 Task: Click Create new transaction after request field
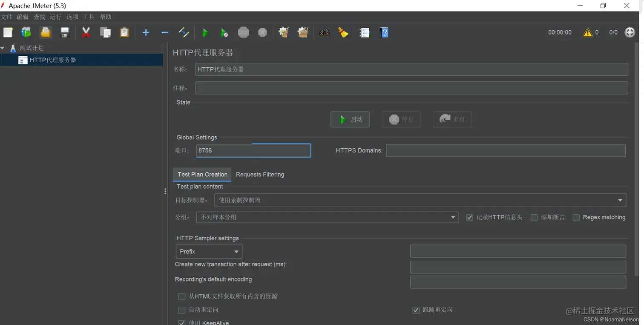[x=518, y=267]
